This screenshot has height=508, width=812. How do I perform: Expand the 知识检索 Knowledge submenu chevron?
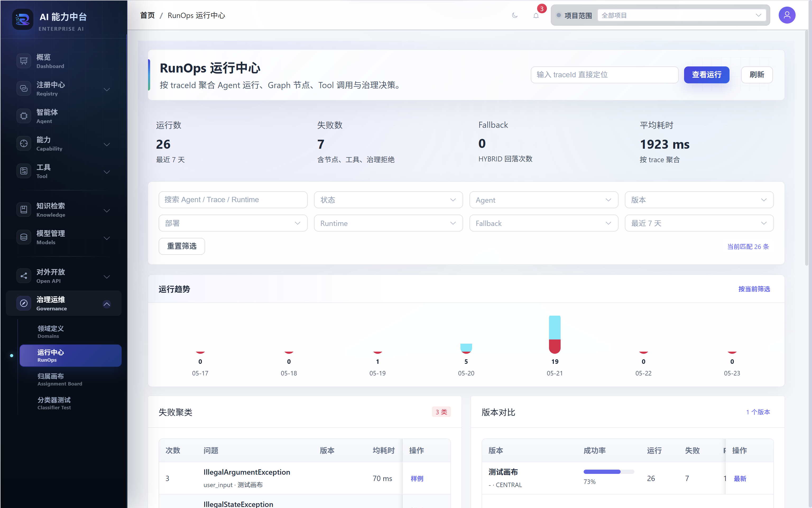107,211
